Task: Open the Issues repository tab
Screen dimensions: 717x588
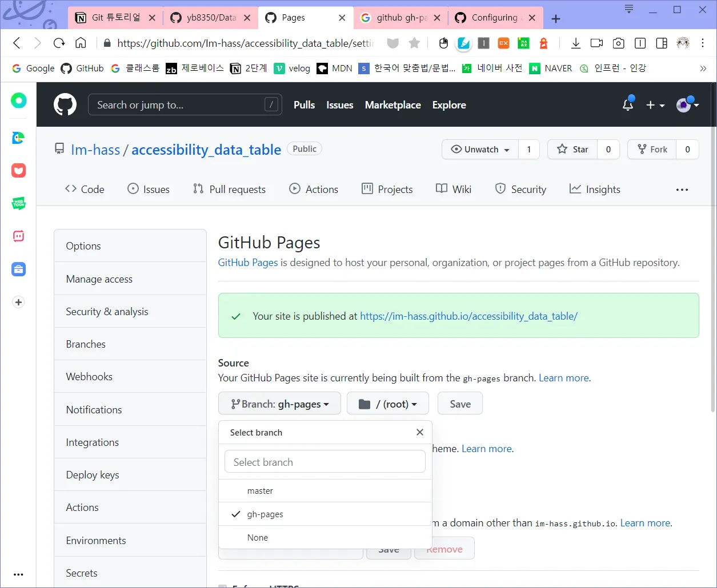Action: 149,190
